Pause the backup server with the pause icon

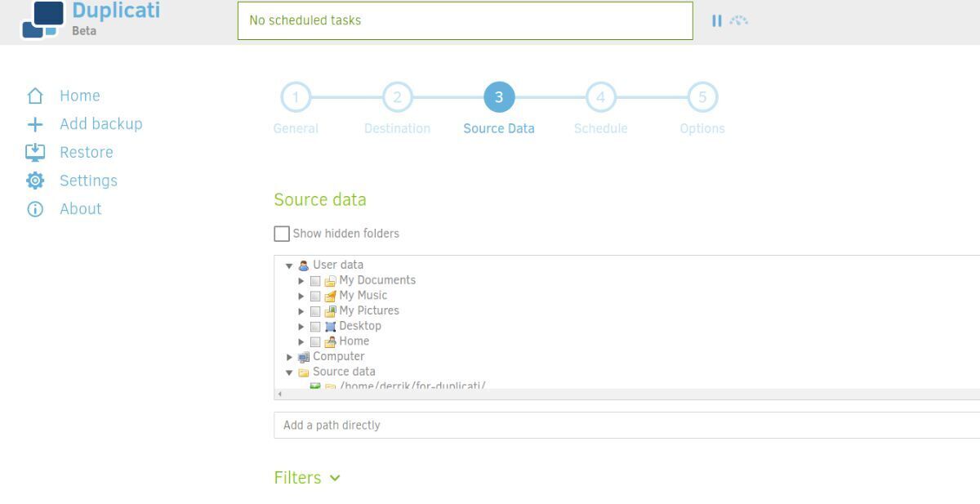click(x=716, y=20)
